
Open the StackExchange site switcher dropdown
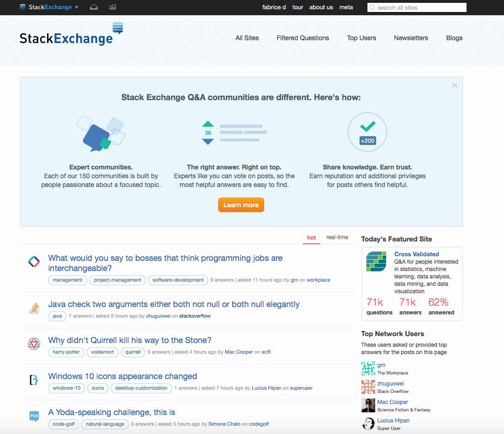tap(49, 7)
